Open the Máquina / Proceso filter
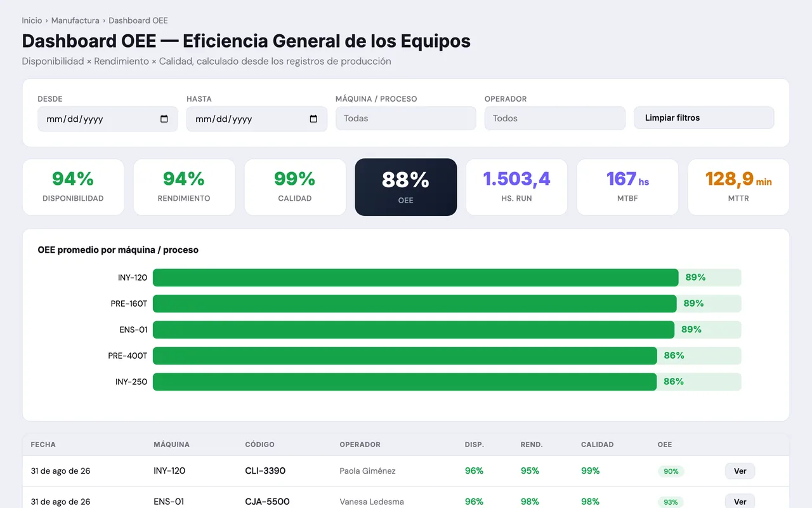The image size is (812, 508). coord(406,118)
